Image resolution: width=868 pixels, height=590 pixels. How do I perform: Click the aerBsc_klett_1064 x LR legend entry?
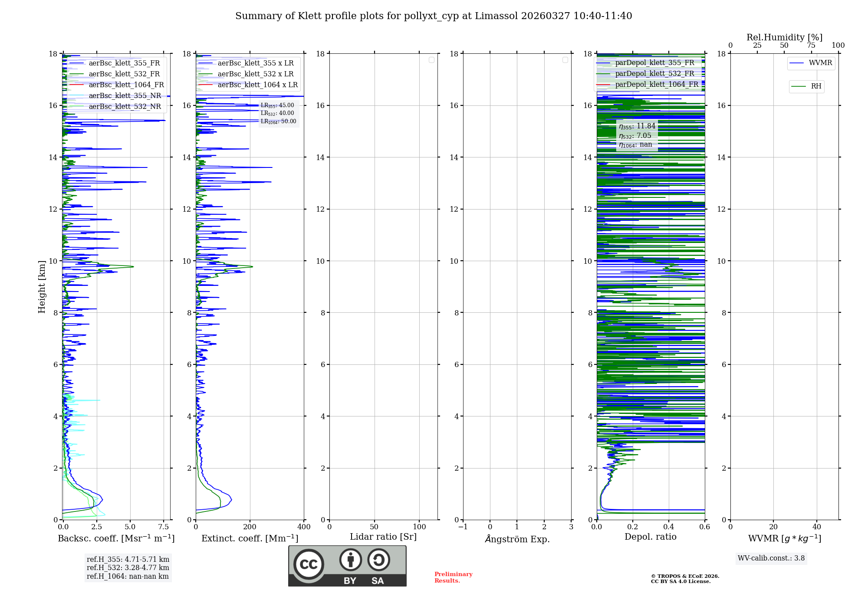click(257, 85)
